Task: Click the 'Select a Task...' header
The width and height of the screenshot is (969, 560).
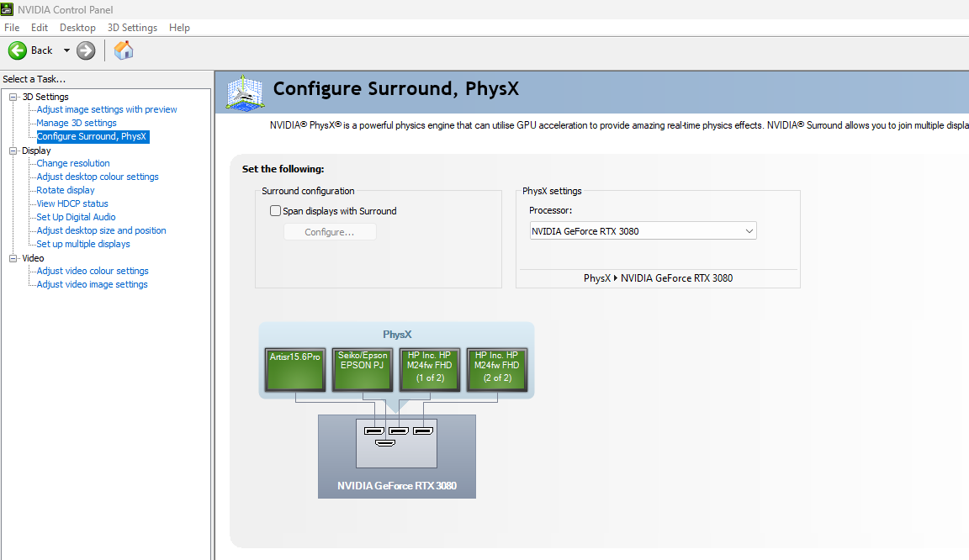Action: (x=34, y=79)
